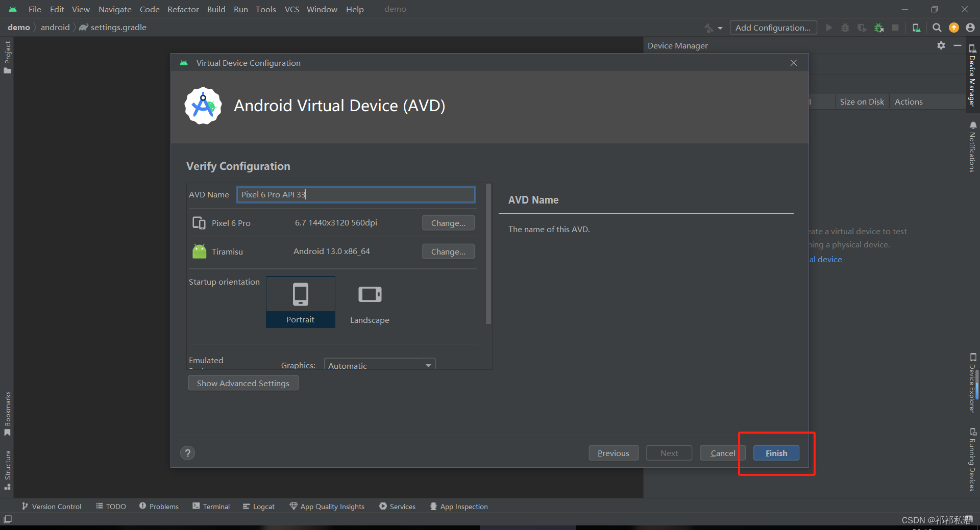980x530 pixels.
Task: Click the Tiramisu Android robot icon
Action: click(200, 251)
